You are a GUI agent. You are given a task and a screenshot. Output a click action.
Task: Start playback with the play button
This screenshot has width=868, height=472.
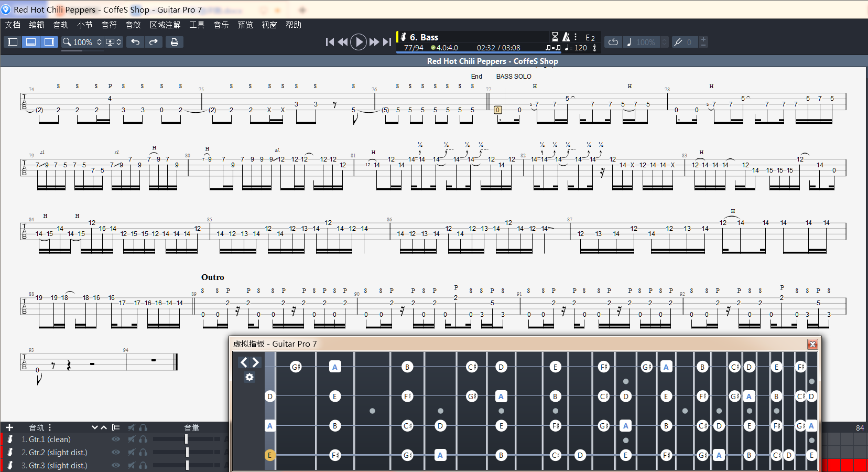click(359, 42)
